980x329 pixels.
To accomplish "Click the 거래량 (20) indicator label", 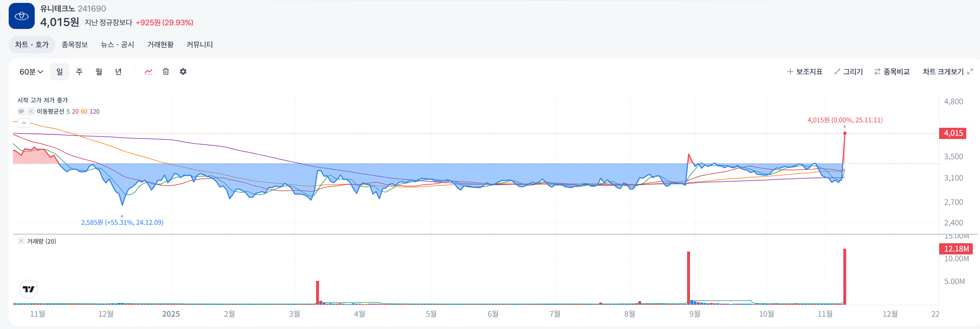I will (42, 241).
